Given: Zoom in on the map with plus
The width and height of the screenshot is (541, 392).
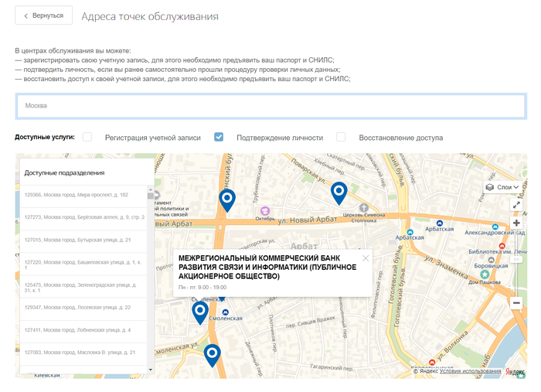Looking at the screenshot, I should point(516,223).
